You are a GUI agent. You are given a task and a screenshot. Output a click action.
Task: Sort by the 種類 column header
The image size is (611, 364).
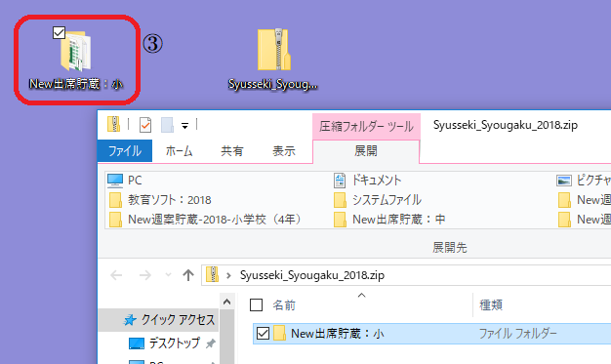[x=491, y=304]
